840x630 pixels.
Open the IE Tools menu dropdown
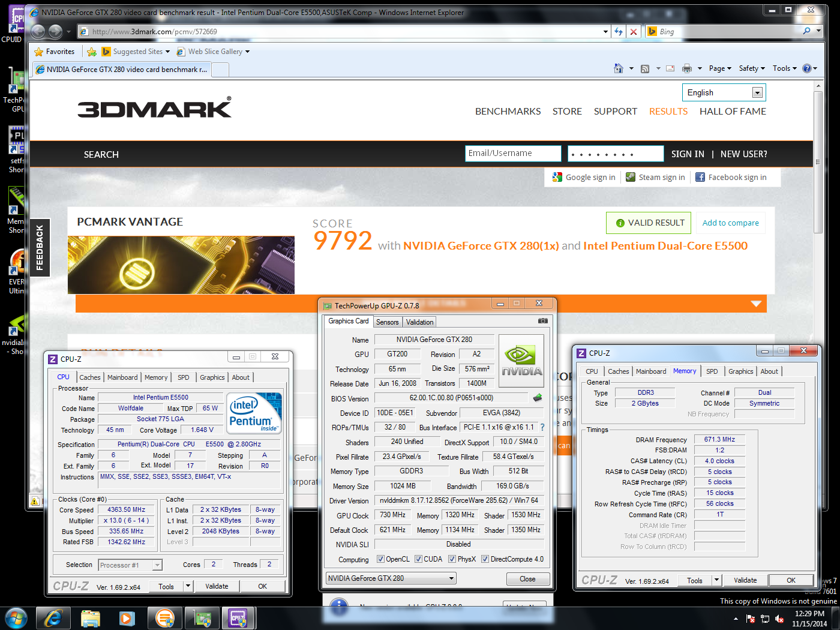[x=785, y=68]
